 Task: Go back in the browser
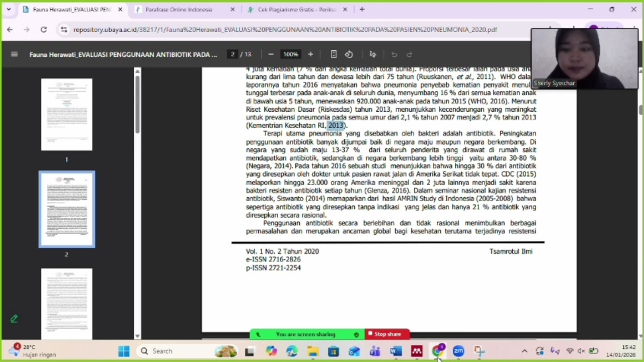point(10,30)
